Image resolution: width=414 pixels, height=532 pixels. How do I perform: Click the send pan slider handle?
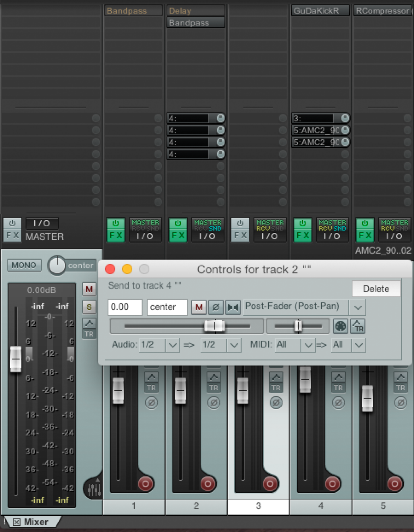click(x=298, y=326)
